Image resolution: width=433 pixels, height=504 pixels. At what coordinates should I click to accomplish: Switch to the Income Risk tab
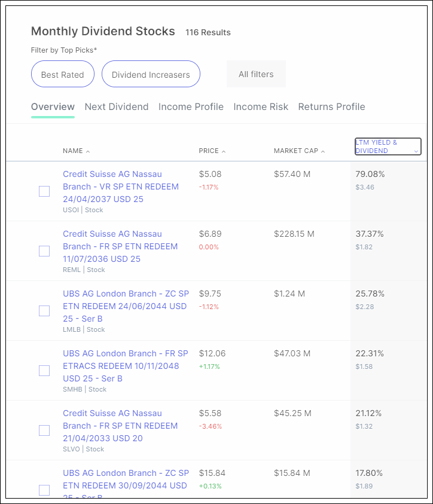pos(261,106)
